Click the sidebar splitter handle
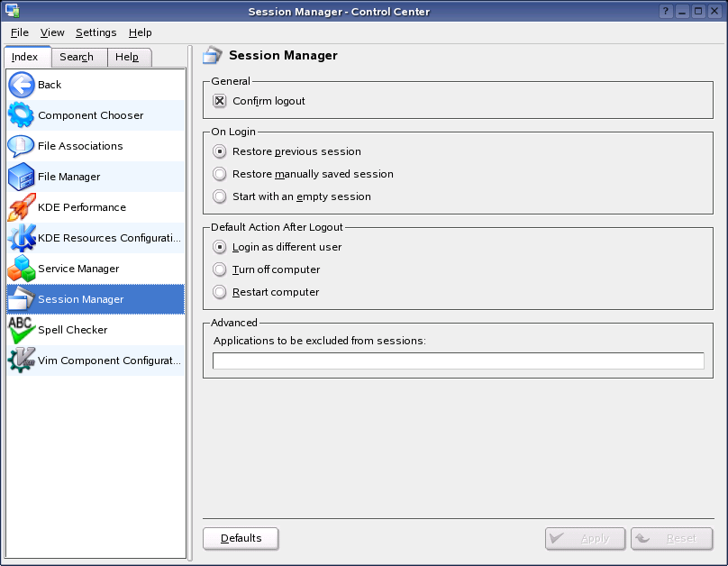This screenshot has height=566, width=728. [x=190, y=304]
